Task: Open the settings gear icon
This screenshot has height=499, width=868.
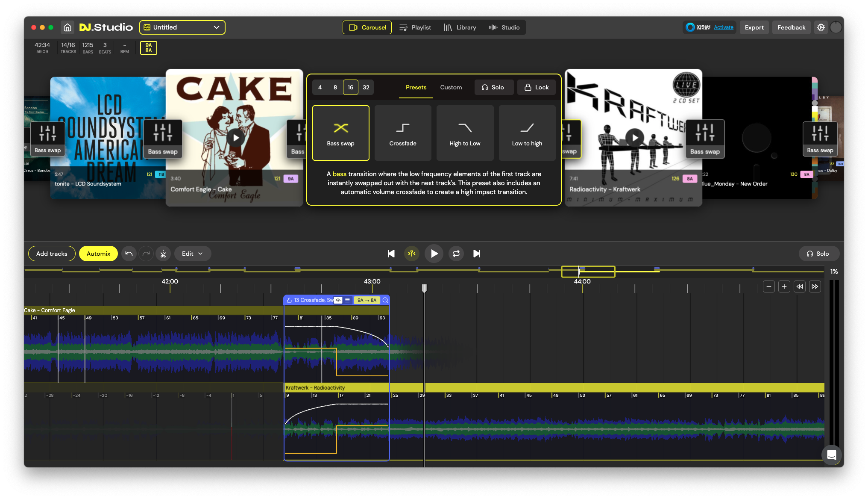Action: point(821,27)
